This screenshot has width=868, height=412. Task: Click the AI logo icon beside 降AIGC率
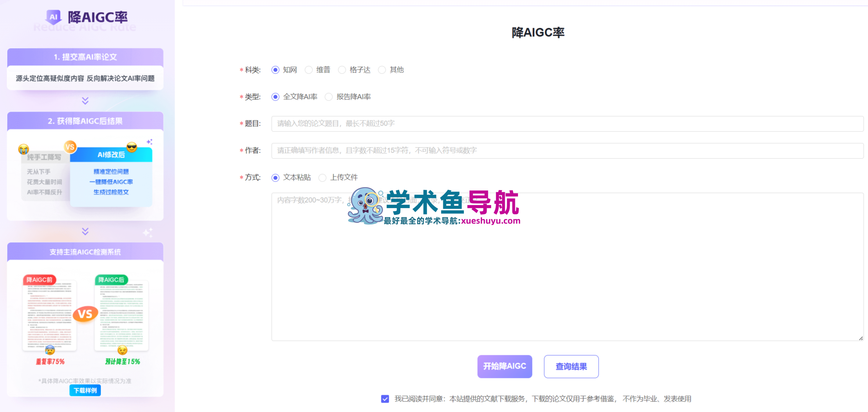pyautogui.click(x=54, y=17)
